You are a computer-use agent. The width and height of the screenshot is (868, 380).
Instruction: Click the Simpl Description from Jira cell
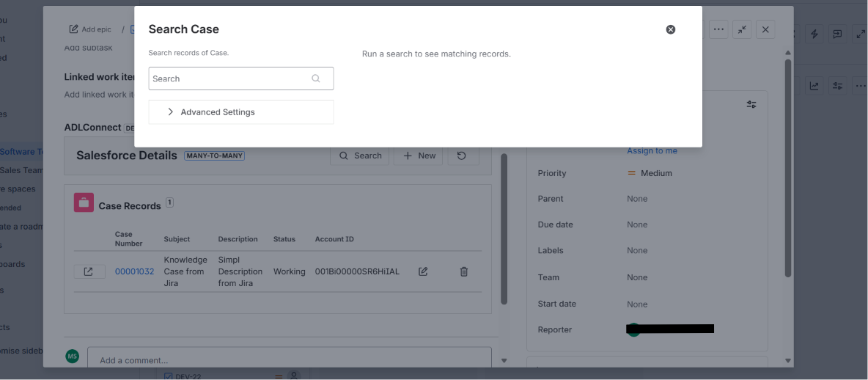240,271
